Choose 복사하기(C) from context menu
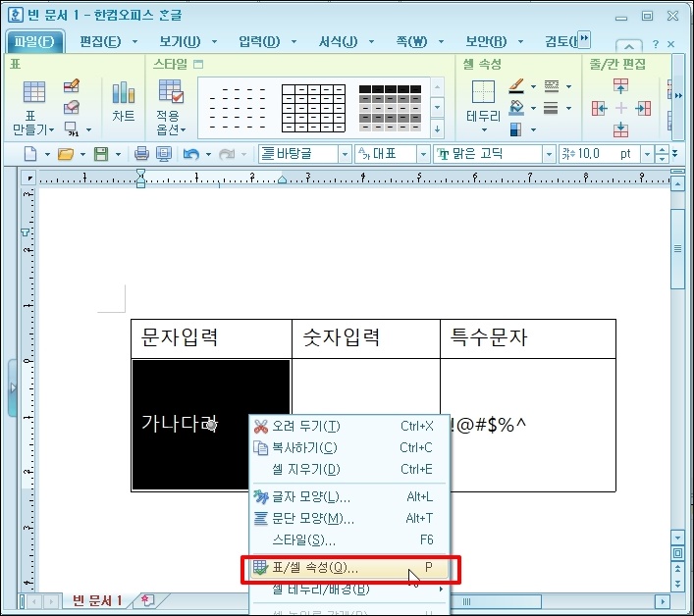The width and height of the screenshot is (694, 616). [x=349, y=448]
